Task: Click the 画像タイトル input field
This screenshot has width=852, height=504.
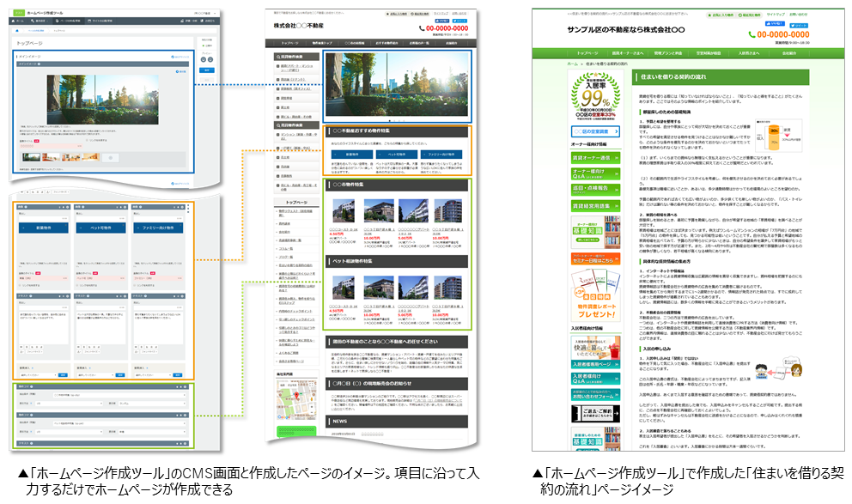Action: (x=50, y=146)
